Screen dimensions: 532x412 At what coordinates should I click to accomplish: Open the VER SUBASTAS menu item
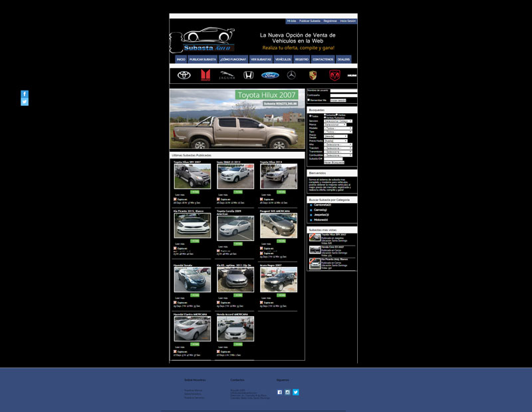tap(261, 59)
